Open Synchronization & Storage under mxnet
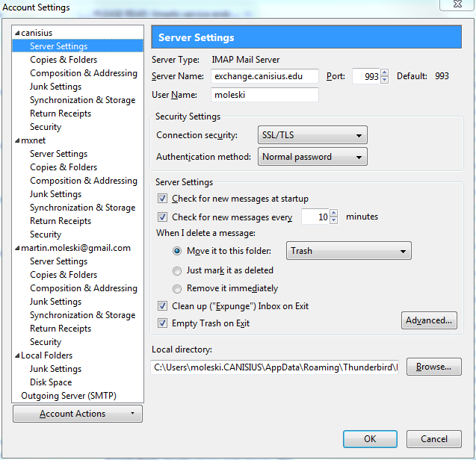This screenshot has height=460, width=476. pos(82,208)
